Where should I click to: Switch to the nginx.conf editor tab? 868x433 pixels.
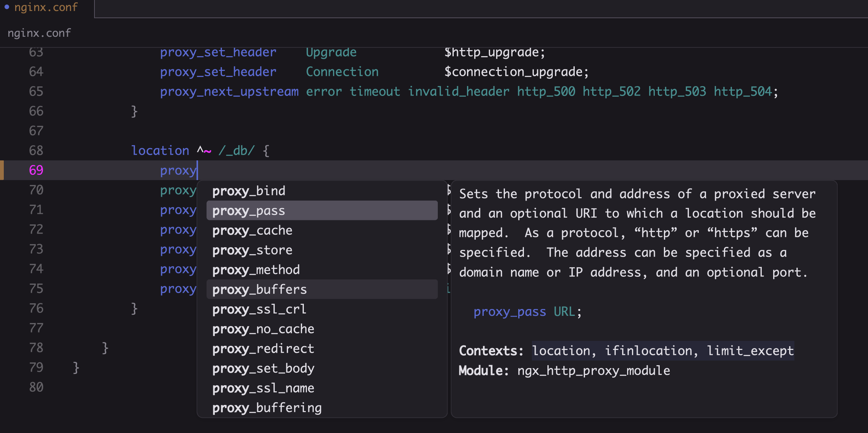coord(46,8)
